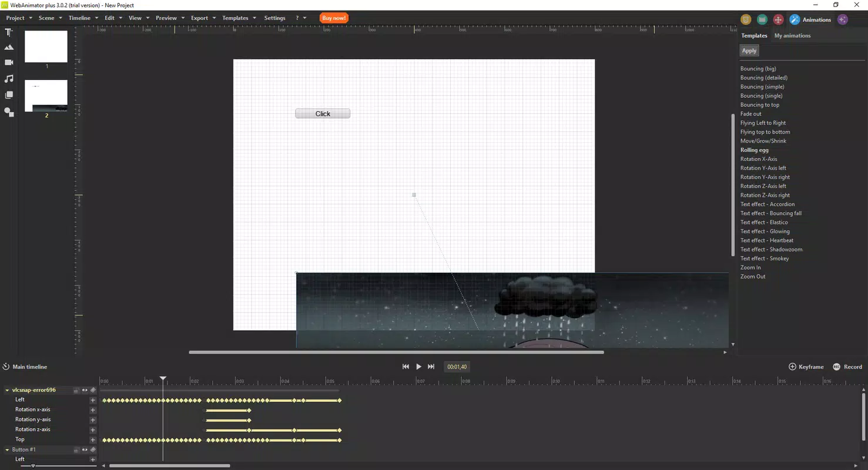Open the Timeline menu dropdown arrow
The width and height of the screenshot is (868, 470).
pos(96,18)
